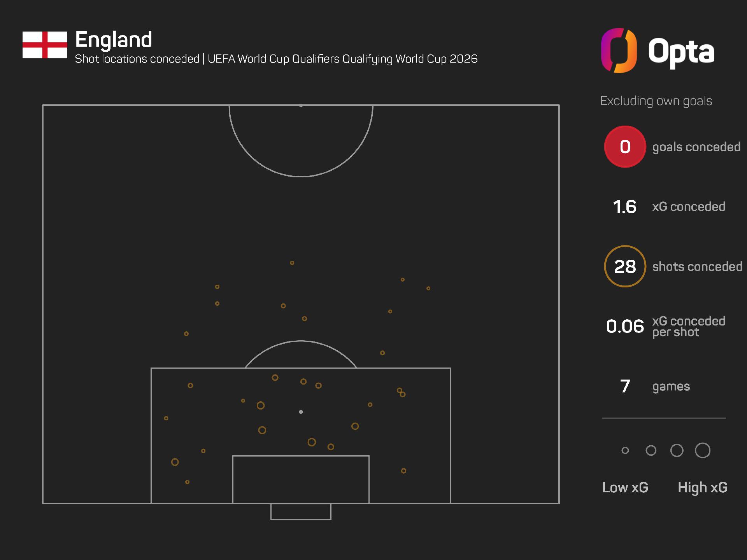This screenshot has width=747, height=560.
Task: Click the Low xG legend label
Action: point(625,488)
